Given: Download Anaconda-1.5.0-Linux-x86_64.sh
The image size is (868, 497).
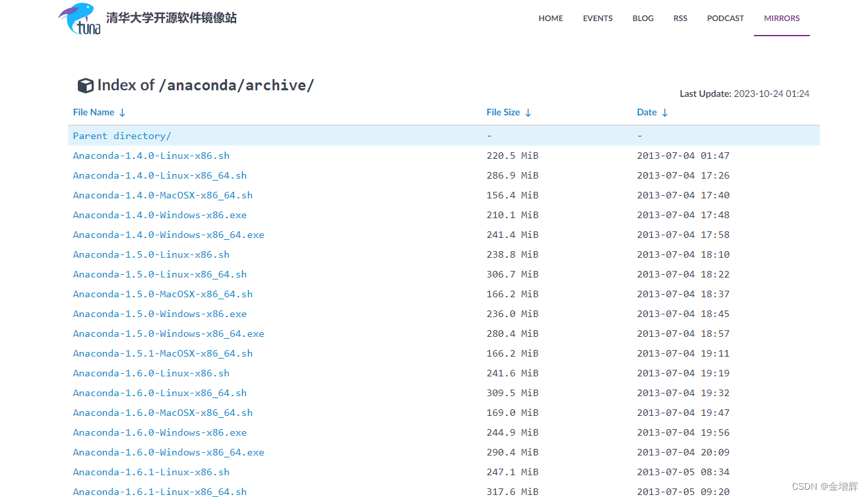Looking at the screenshot, I should [x=160, y=274].
